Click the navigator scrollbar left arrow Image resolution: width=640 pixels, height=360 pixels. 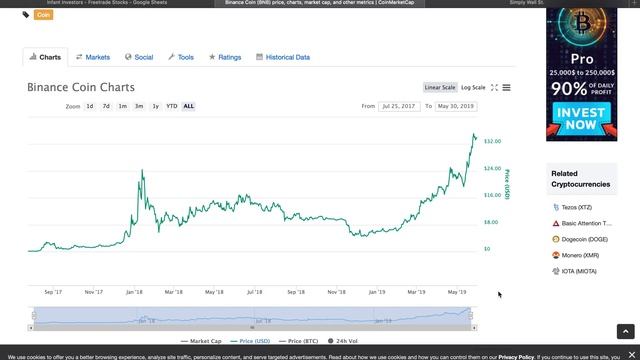(x=31, y=328)
